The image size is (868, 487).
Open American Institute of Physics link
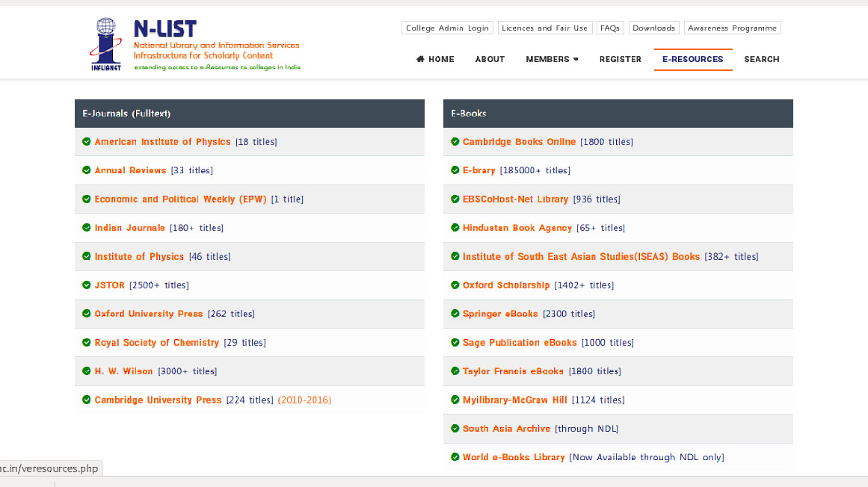point(162,141)
